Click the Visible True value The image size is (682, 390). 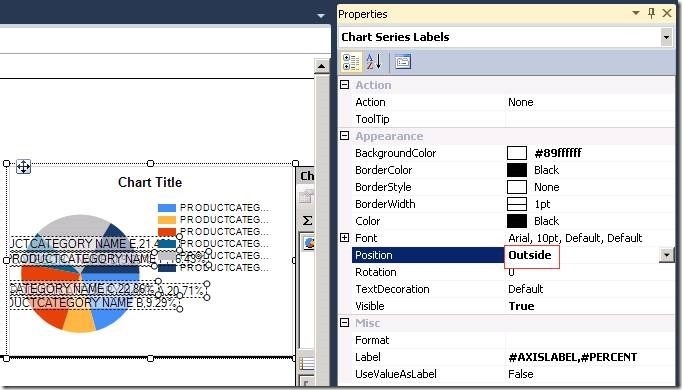point(521,306)
